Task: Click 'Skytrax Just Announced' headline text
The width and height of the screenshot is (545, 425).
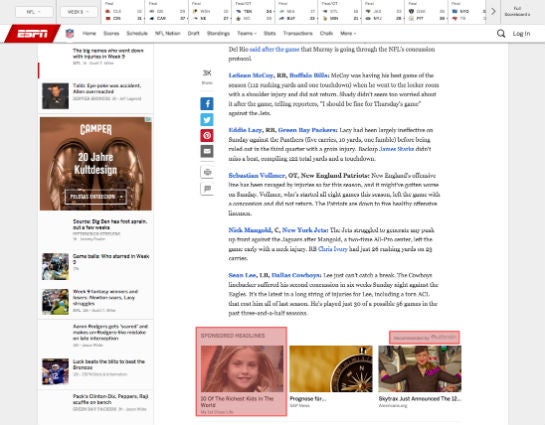Action: 420,399
